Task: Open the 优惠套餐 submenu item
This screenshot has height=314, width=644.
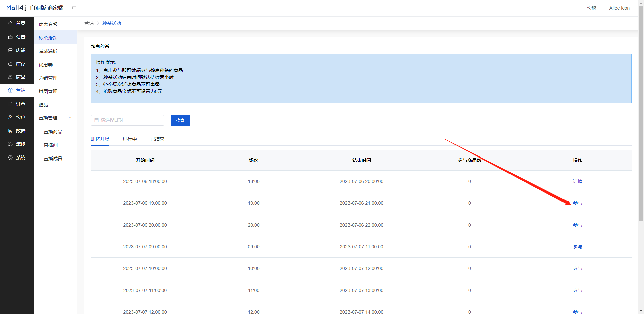Action: [48, 24]
